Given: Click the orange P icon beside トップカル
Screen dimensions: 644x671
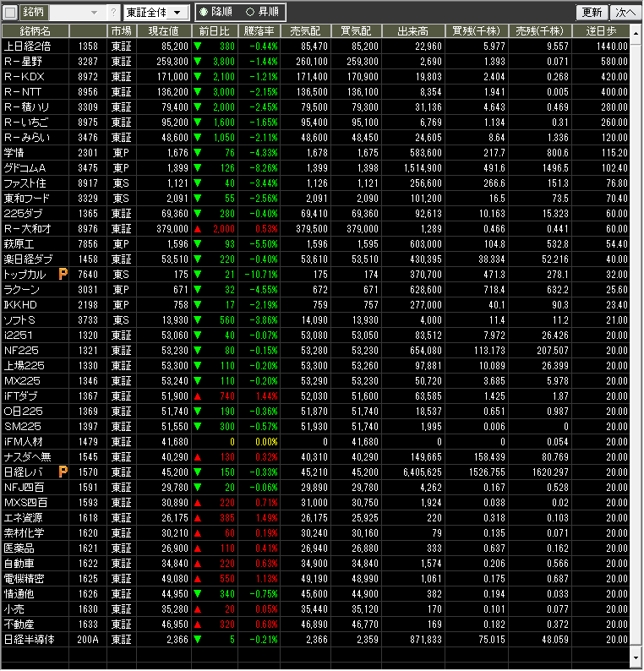Looking at the screenshot, I should click(x=63, y=275).
